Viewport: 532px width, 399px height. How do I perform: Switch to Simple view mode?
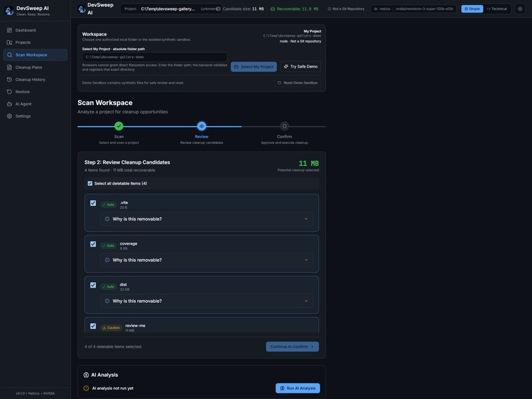tap(472, 9)
